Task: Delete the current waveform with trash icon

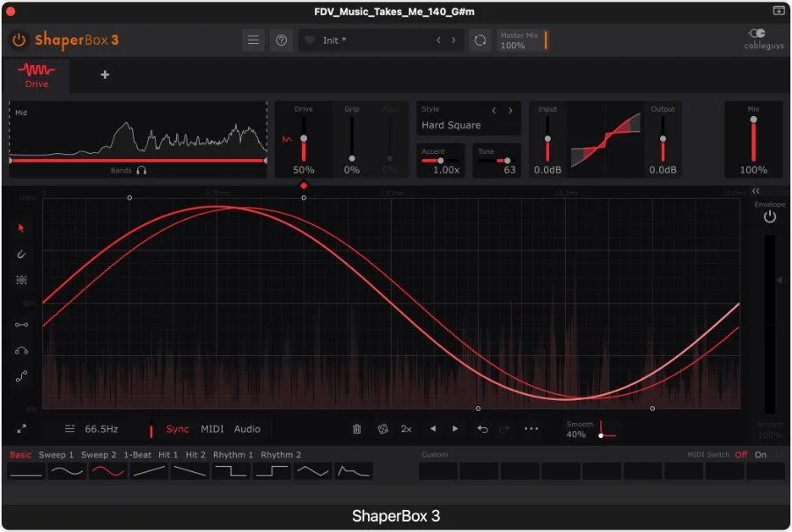Action: pyautogui.click(x=356, y=428)
